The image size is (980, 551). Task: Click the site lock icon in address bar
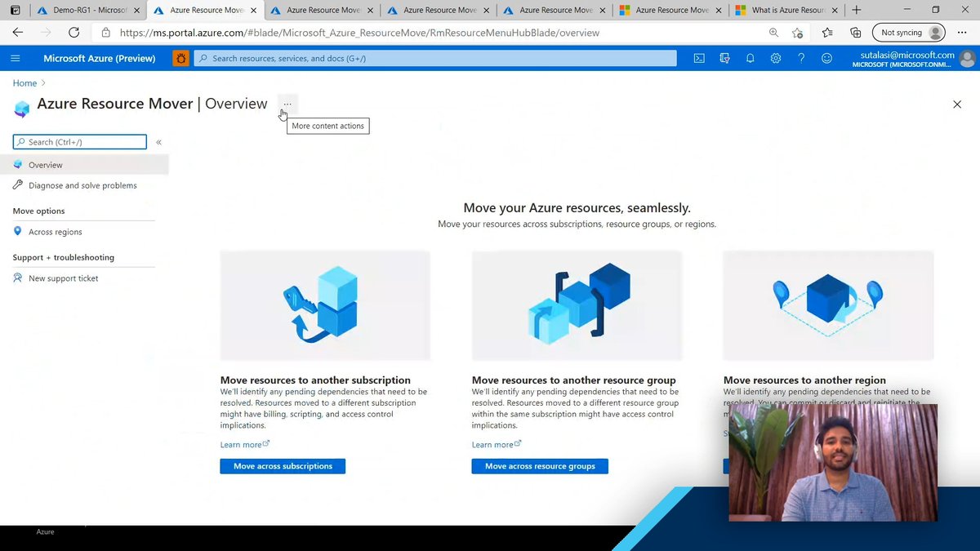tap(106, 33)
